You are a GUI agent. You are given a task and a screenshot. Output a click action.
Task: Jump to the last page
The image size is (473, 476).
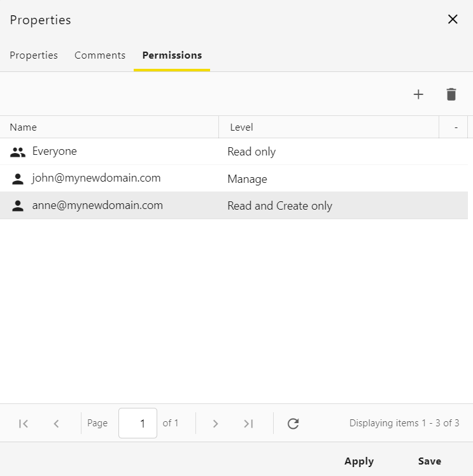(248, 424)
